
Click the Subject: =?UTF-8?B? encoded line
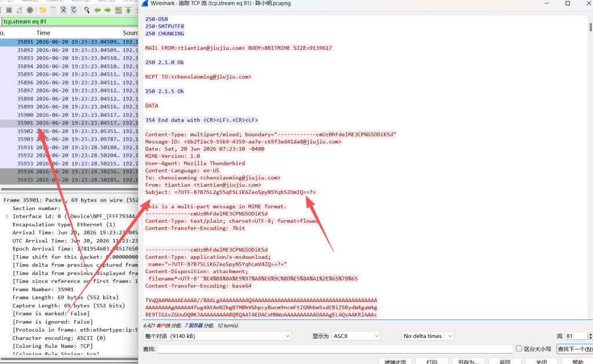(x=230, y=192)
